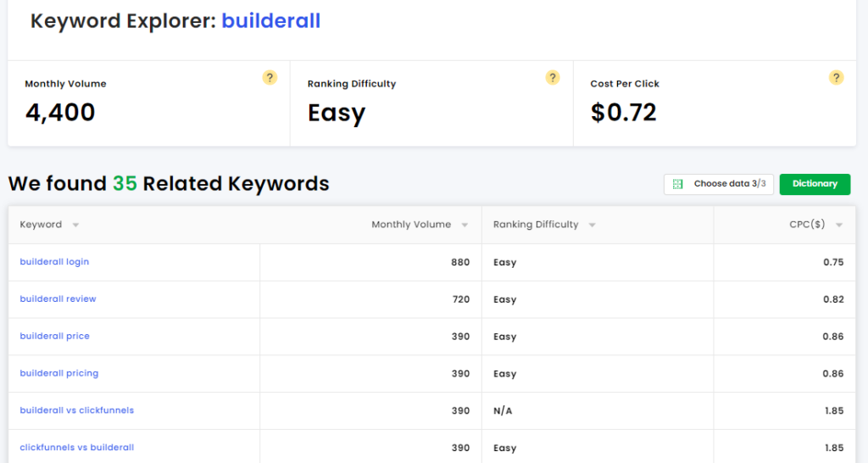Click the $0.72 cost per click value

pos(623,113)
